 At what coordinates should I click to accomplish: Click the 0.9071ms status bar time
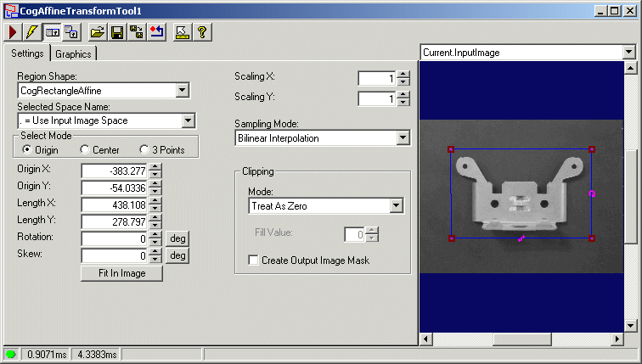click(47, 354)
